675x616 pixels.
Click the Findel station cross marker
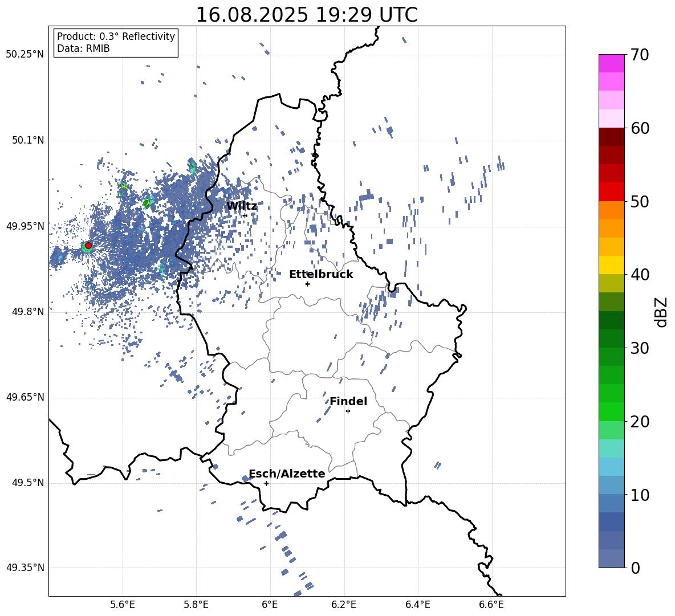[x=348, y=411]
